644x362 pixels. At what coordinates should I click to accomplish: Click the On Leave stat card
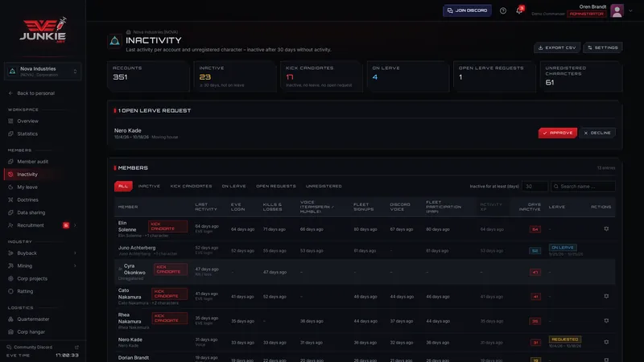pyautogui.click(x=408, y=76)
